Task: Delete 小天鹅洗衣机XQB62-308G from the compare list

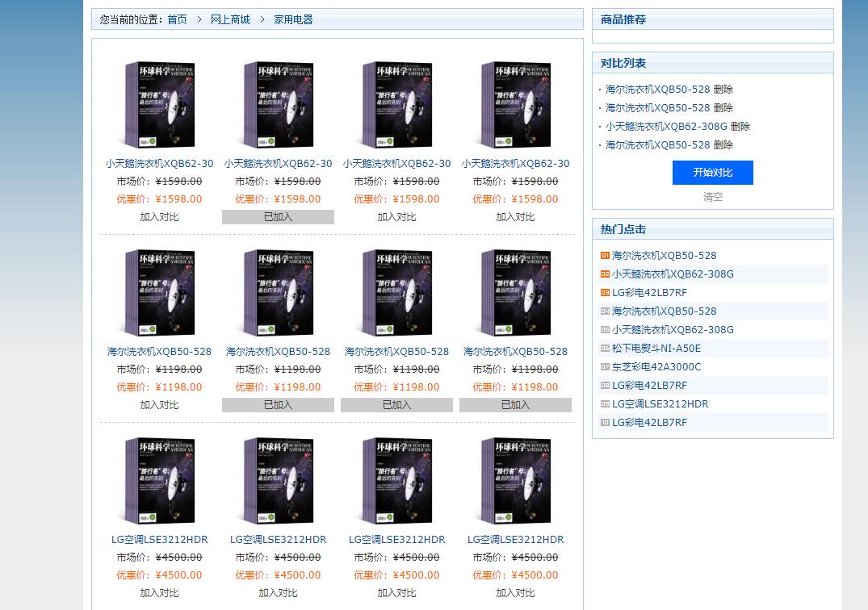Action: 740,127
